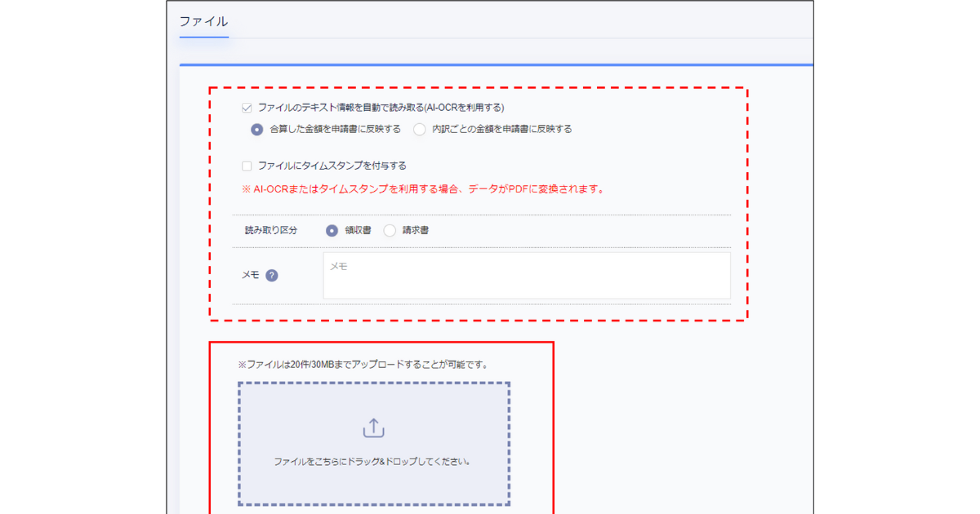The width and height of the screenshot is (980, 514).
Task: Click the 読み取り区分 row label
Action: click(271, 230)
